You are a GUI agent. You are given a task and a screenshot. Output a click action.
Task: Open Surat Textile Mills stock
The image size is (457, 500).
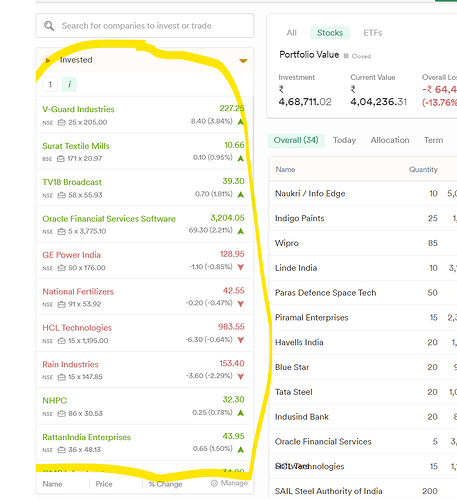[x=144, y=151]
